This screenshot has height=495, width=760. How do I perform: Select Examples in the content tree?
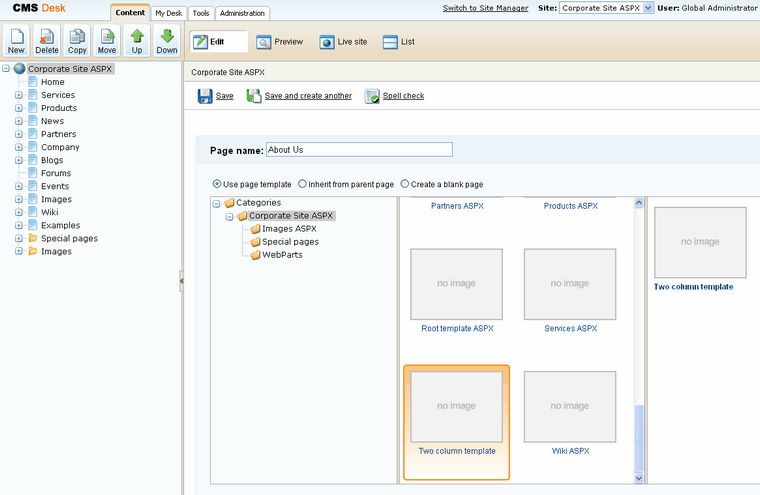61,225
